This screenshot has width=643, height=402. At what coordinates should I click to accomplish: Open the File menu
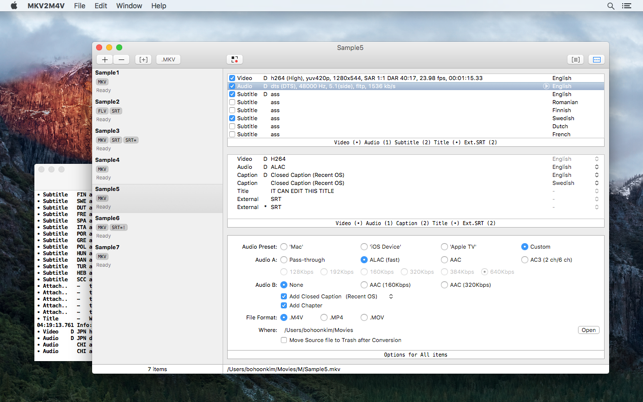tap(80, 6)
